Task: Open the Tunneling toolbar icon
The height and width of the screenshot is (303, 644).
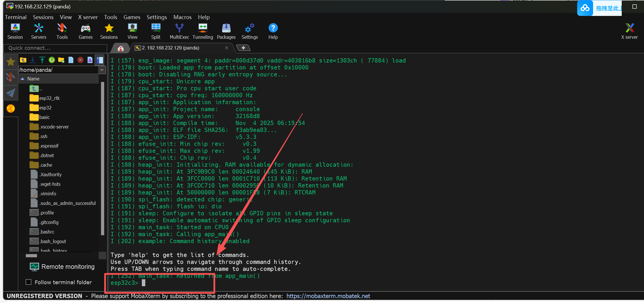Action: tap(203, 31)
